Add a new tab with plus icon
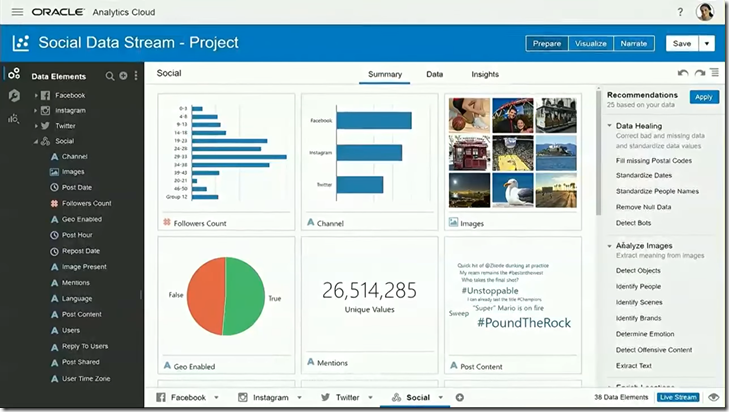Screen dimensions: 729x412 [459, 398]
